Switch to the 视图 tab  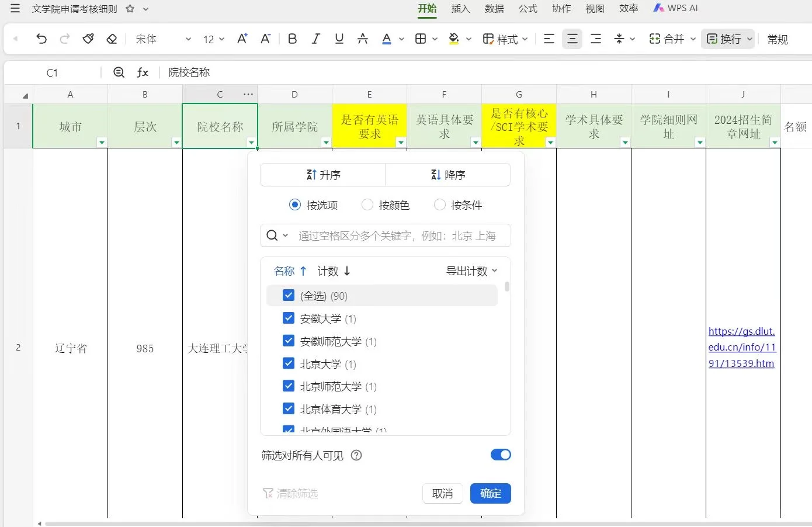[595, 8]
